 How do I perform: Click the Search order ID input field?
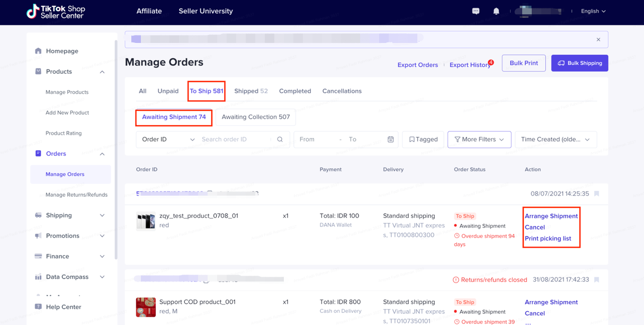(x=236, y=139)
